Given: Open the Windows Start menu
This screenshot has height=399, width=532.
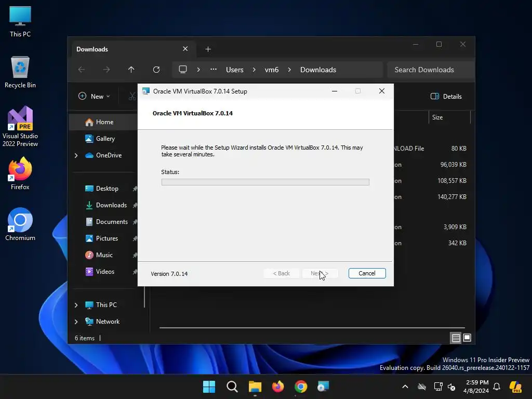Looking at the screenshot, I should coord(209,387).
